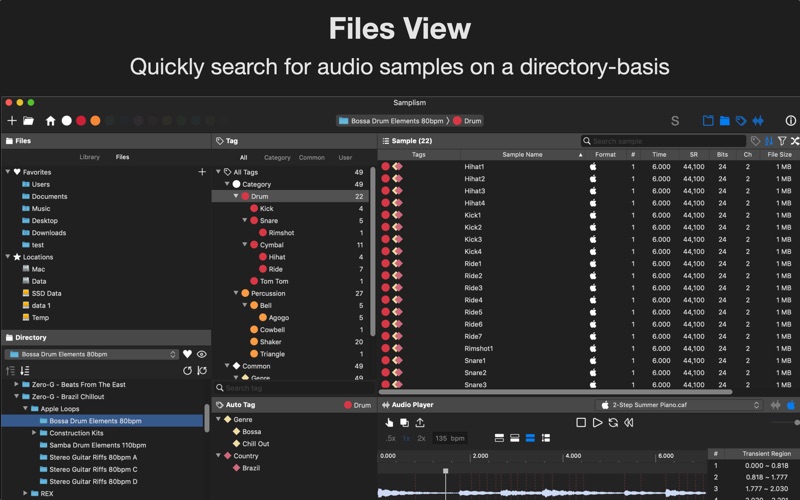Select the User tag tab
The image size is (800, 500).
tap(345, 158)
